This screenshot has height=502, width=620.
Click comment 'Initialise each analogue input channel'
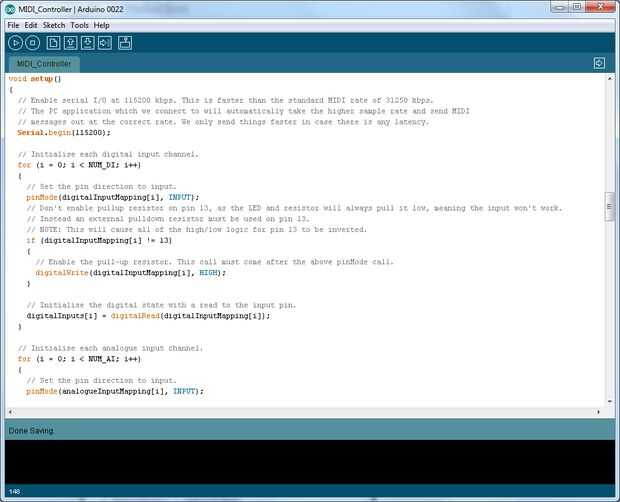click(x=110, y=348)
